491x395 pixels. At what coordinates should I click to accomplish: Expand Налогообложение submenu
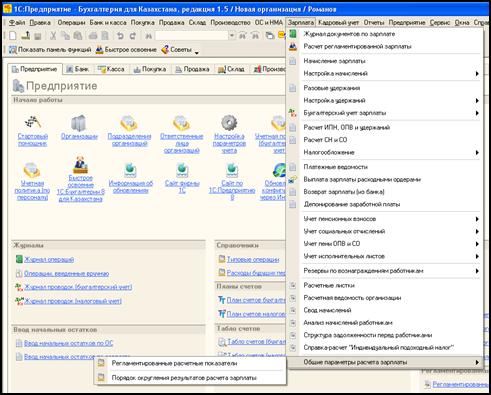(477, 152)
